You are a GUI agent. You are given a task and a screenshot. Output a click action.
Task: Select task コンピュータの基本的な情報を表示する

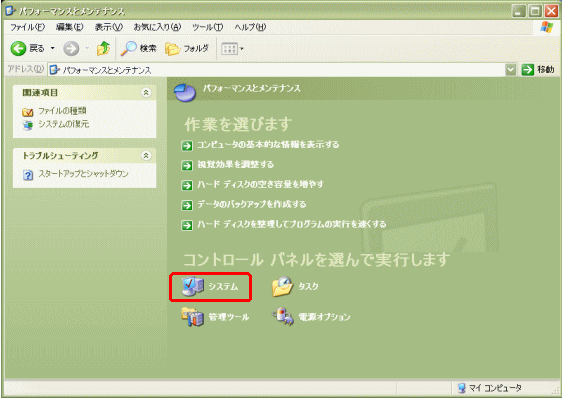click(x=268, y=144)
